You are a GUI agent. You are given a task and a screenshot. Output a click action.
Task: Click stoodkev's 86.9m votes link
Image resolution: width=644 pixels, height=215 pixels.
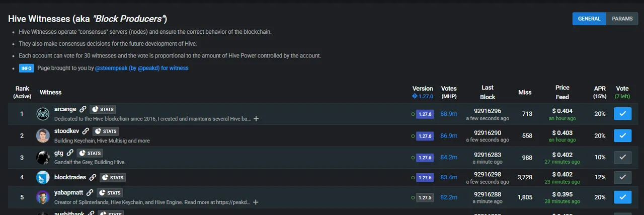coord(449,136)
